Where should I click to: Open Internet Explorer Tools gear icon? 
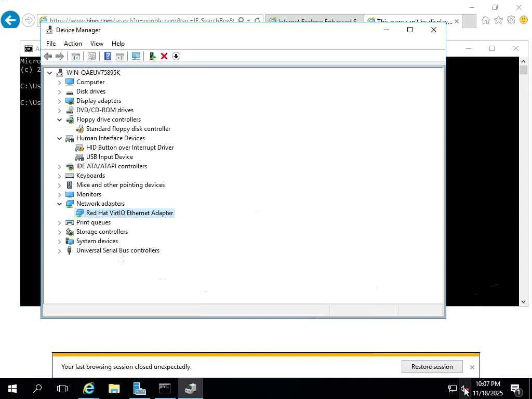tap(511, 20)
